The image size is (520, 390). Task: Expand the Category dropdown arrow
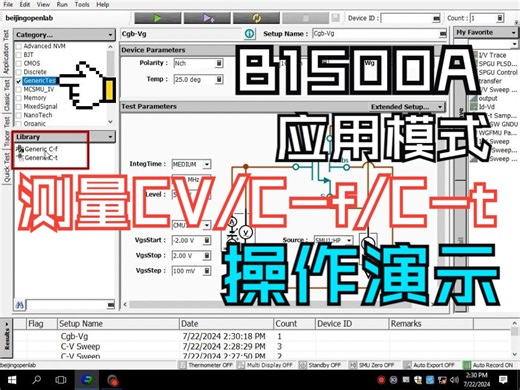110,35
